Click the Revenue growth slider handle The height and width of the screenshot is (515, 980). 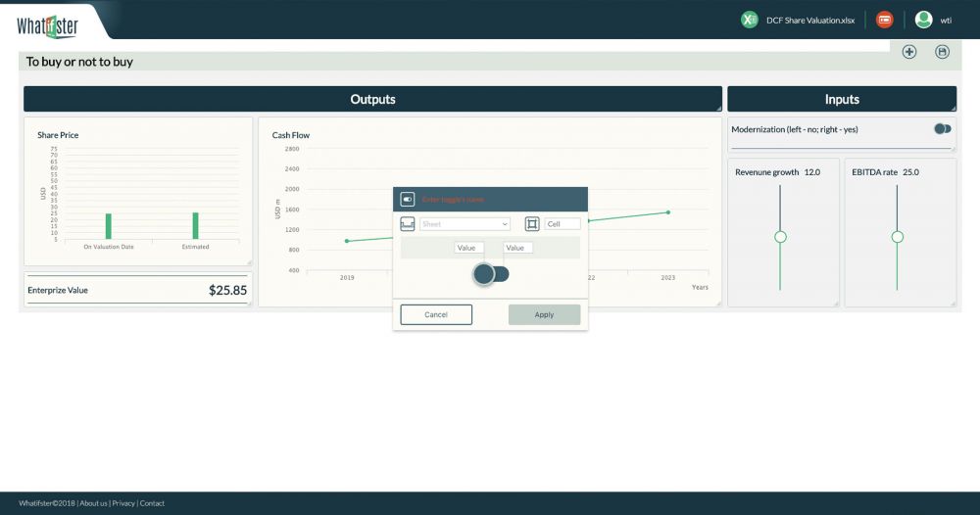[x=780, y=237]
